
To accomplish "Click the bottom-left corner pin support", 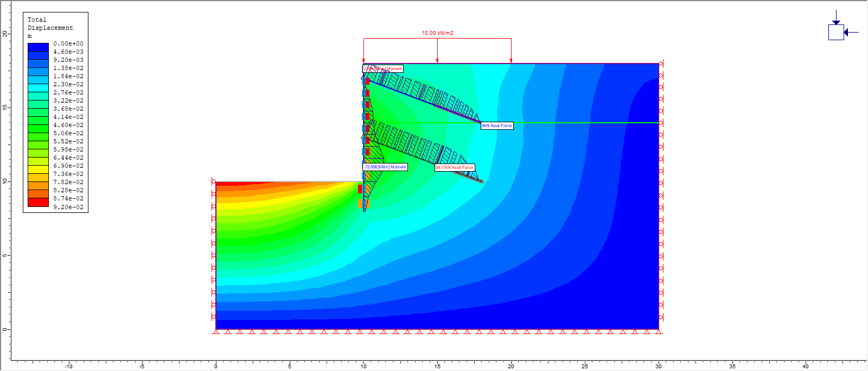I will [x=216, y=331].
